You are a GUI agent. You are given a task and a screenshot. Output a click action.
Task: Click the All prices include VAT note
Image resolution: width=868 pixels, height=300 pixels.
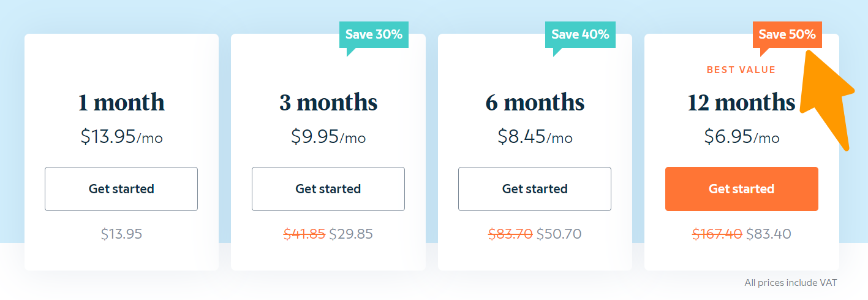(790, 283)
